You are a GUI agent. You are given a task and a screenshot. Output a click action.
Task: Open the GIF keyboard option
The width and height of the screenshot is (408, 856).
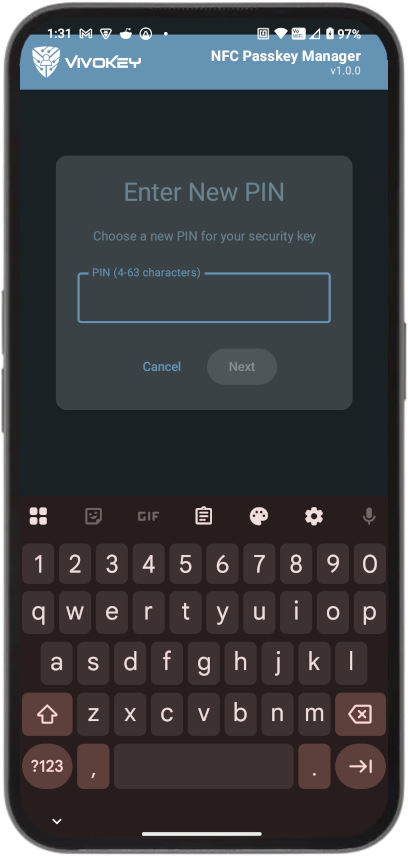148,516
